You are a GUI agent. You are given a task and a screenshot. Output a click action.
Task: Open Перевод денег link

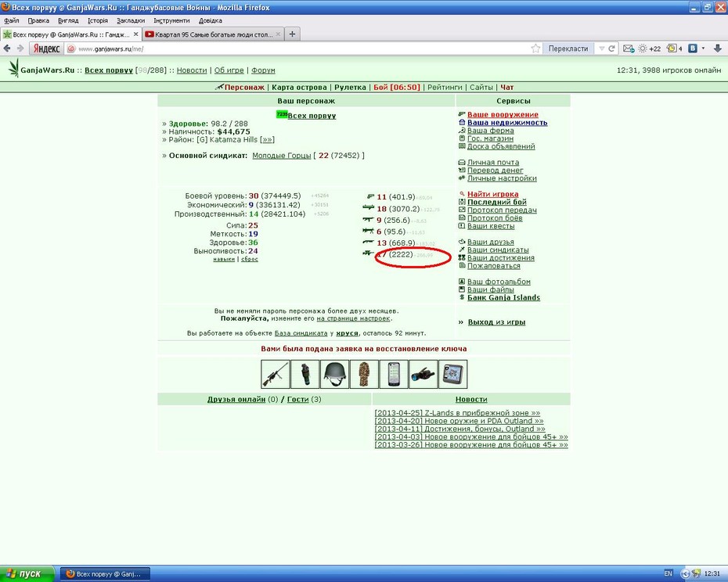click(495, 171)
